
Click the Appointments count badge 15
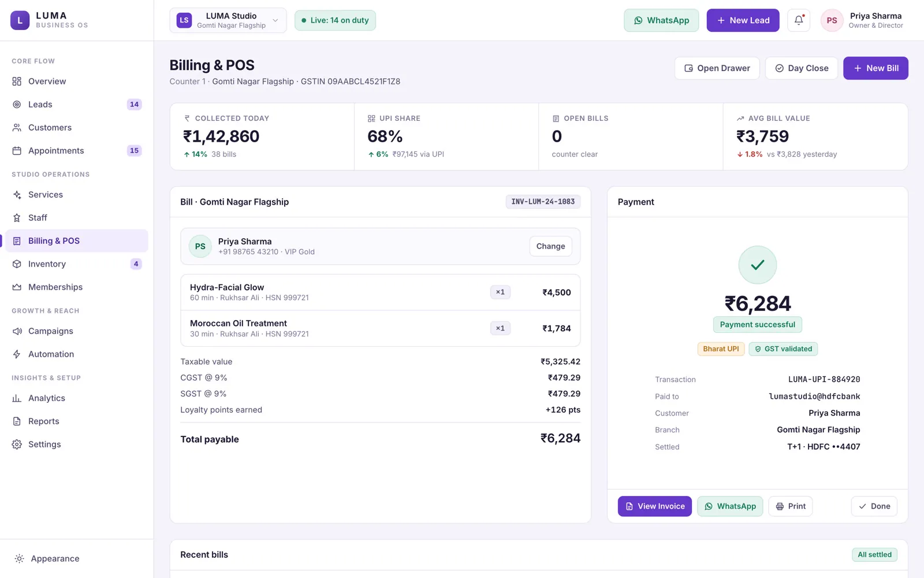[x=134, y=151]
